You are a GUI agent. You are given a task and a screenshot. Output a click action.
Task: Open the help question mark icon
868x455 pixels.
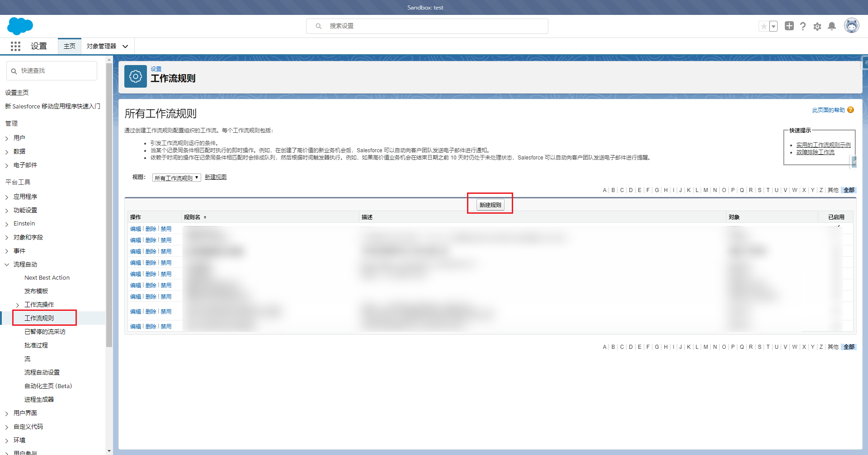[x=803, y=26]
